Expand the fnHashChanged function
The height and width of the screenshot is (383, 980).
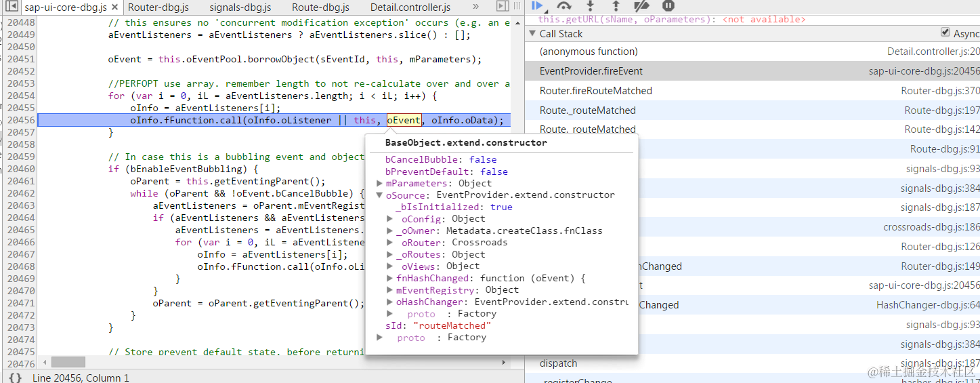(x=390, y=278)
